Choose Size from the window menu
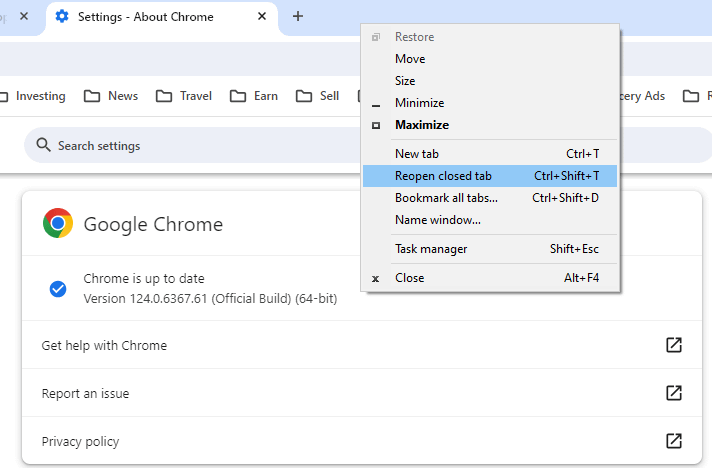The image size is (712, 468). click(x=490, y=81)
